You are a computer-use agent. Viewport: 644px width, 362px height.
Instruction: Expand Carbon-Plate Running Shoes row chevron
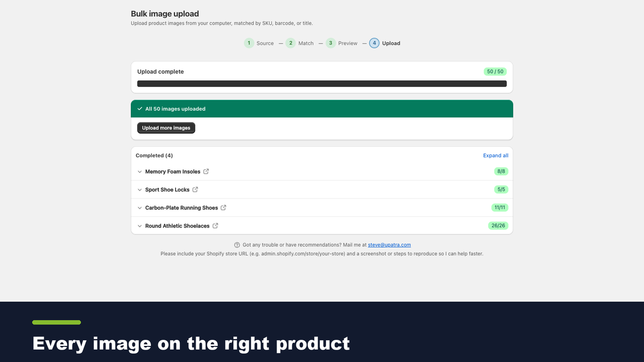(140, 208)
